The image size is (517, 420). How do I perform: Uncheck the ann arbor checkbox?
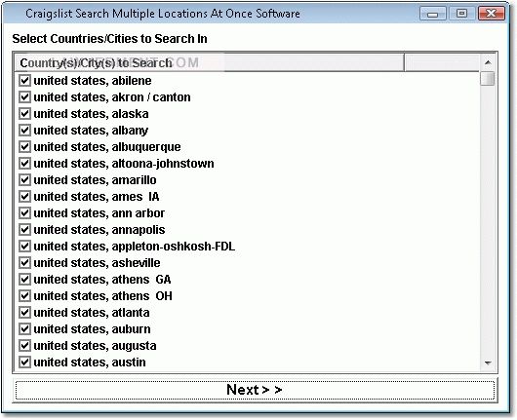pos(24,212)
